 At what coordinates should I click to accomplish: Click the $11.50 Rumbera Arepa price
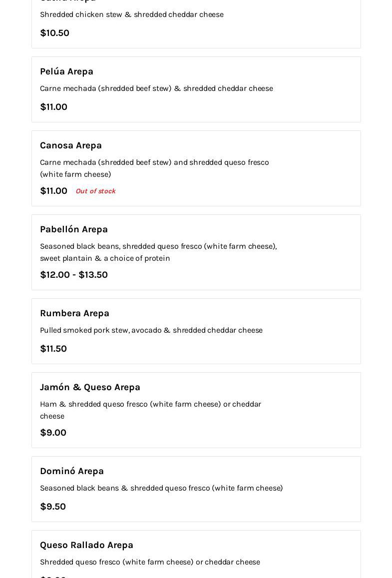[53, 349]
